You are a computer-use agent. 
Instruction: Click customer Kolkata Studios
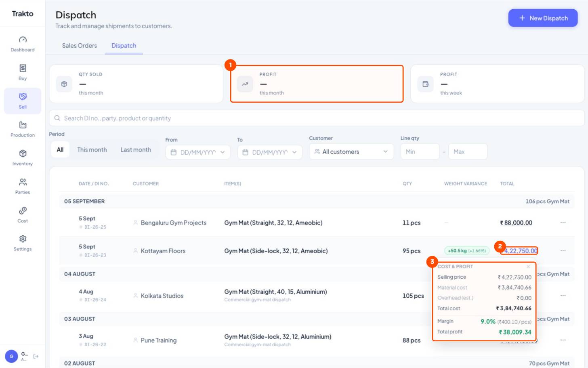162,296
